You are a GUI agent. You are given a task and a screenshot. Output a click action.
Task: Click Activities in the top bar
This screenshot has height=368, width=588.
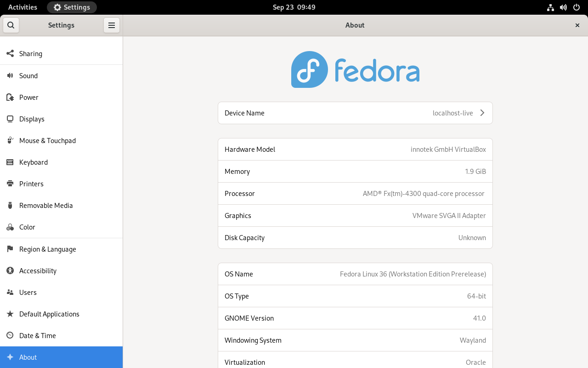pos(23,7)
